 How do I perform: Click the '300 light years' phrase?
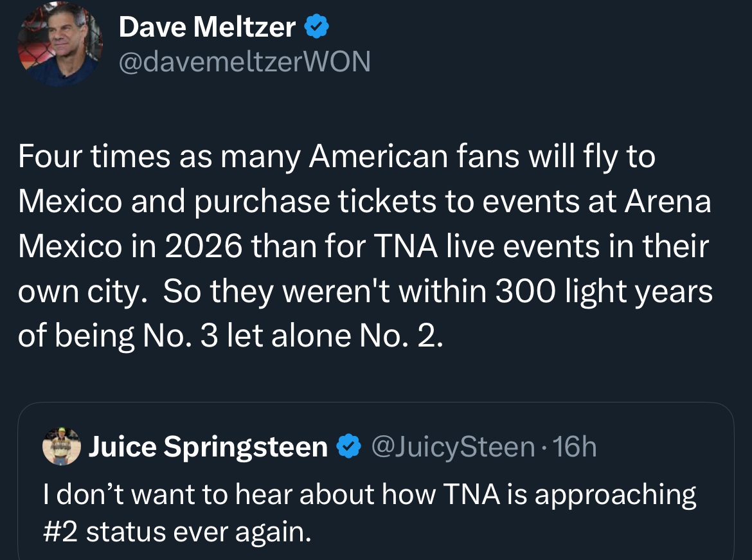604,292
